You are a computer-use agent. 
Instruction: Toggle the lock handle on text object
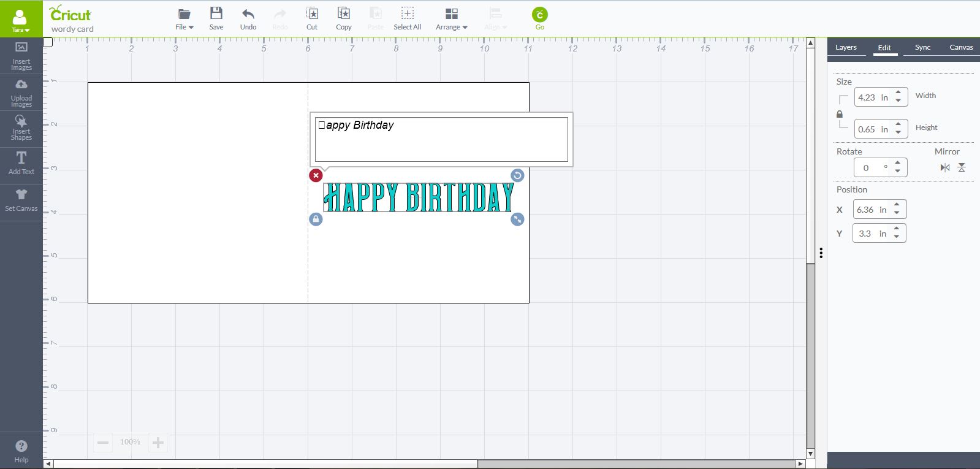click(316, 219)
